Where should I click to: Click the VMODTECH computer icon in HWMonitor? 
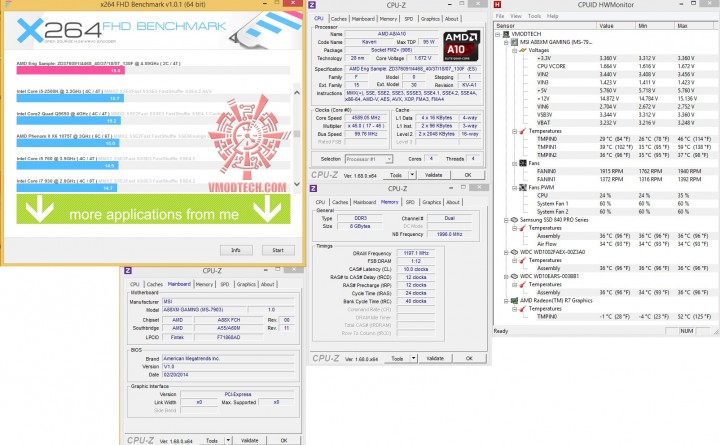click(x=506, y=34)
